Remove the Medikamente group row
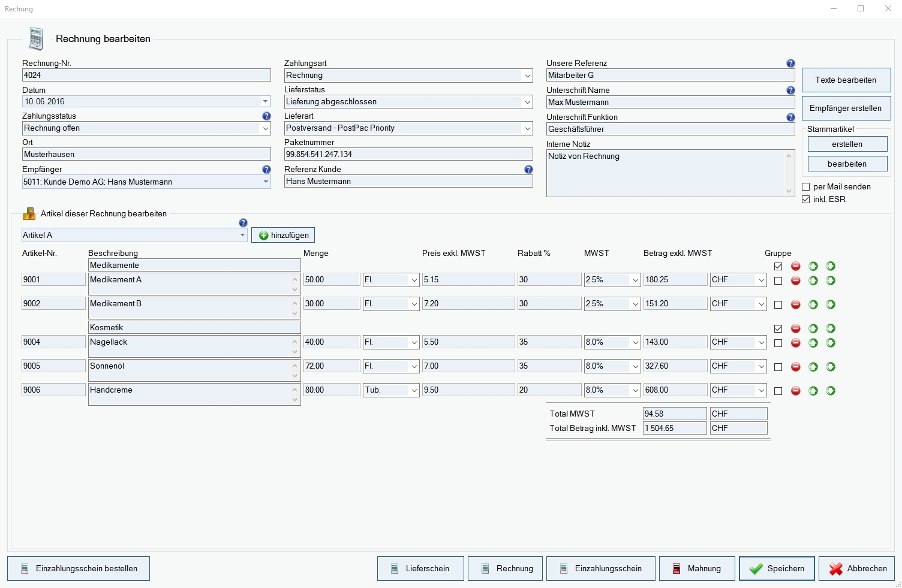The width and height of the screenshot is (902, 588). pos(796,266)
